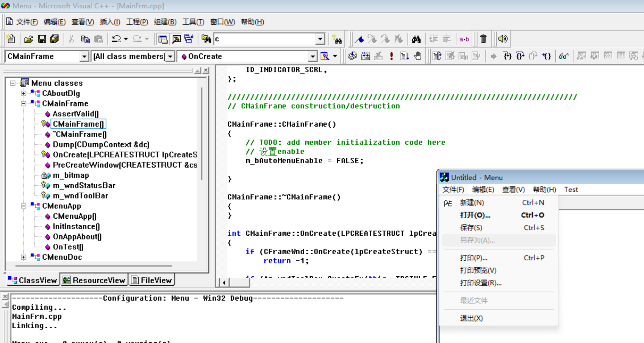Viewport: 644px width, 343px height.
Task: Open the OnCreate member dropdown
Action: (313, 56)
